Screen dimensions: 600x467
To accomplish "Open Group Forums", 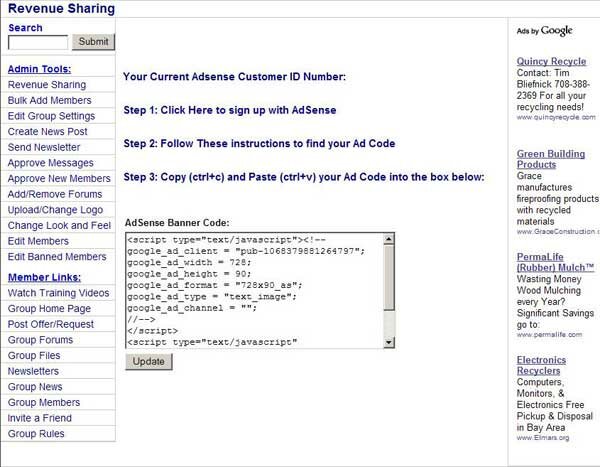I will click(40, 340).
